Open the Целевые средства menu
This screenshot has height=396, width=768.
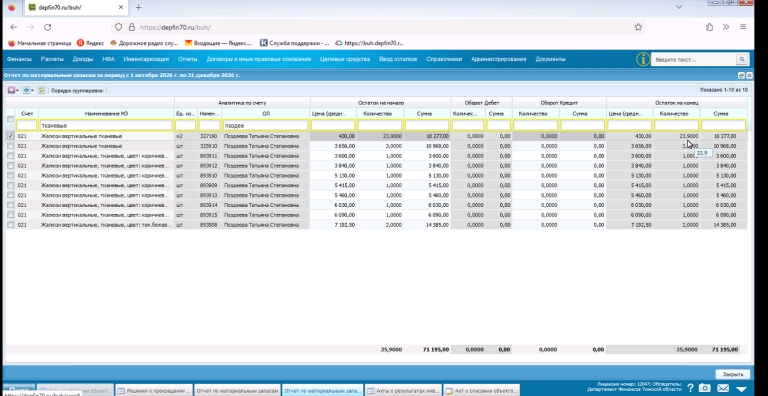coord(345,59)
